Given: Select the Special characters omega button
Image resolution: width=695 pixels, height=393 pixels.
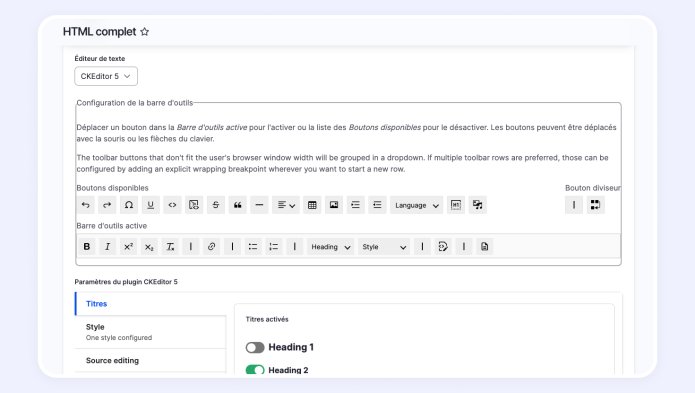Looking at the screenshot, I should (x=129, y=205).
